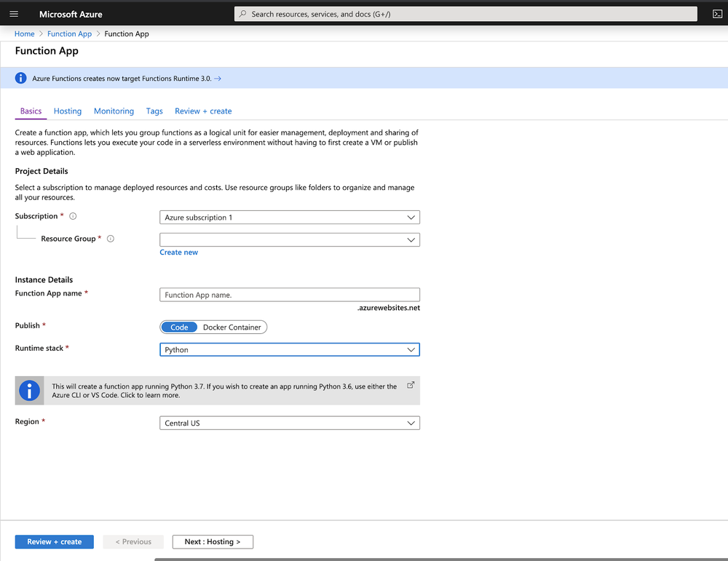
Task: Click the Review + create button
Action: 54,541
